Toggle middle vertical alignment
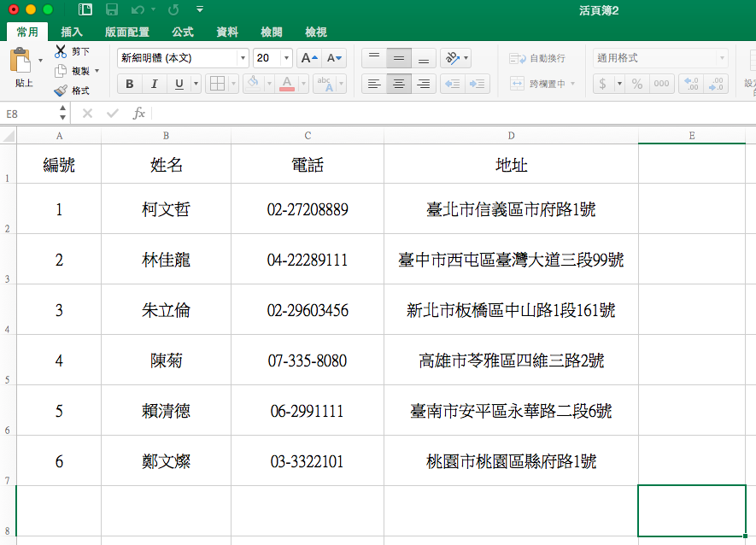The width and height of the screenshot is (756, 545). [399, 58]
